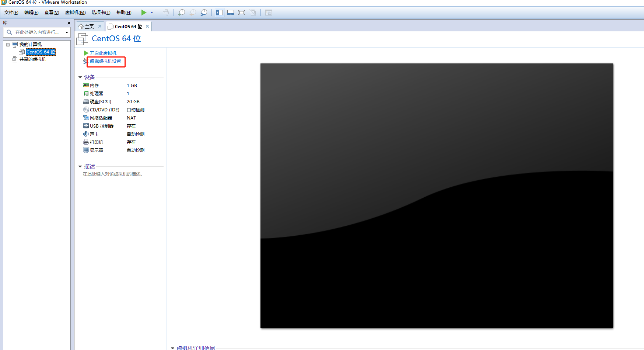Screen dimensions: 644x350
Task: Switch to the 主页 tab
Action: 90,27
